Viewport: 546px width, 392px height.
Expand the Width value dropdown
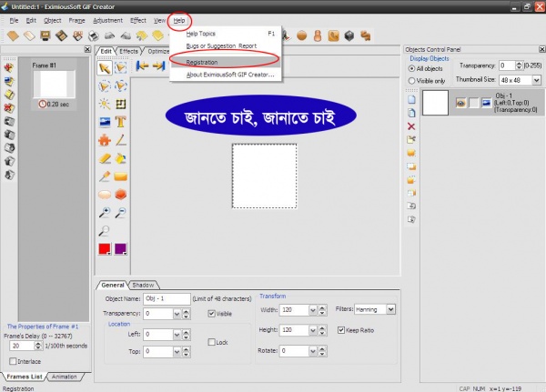point(313,310)
